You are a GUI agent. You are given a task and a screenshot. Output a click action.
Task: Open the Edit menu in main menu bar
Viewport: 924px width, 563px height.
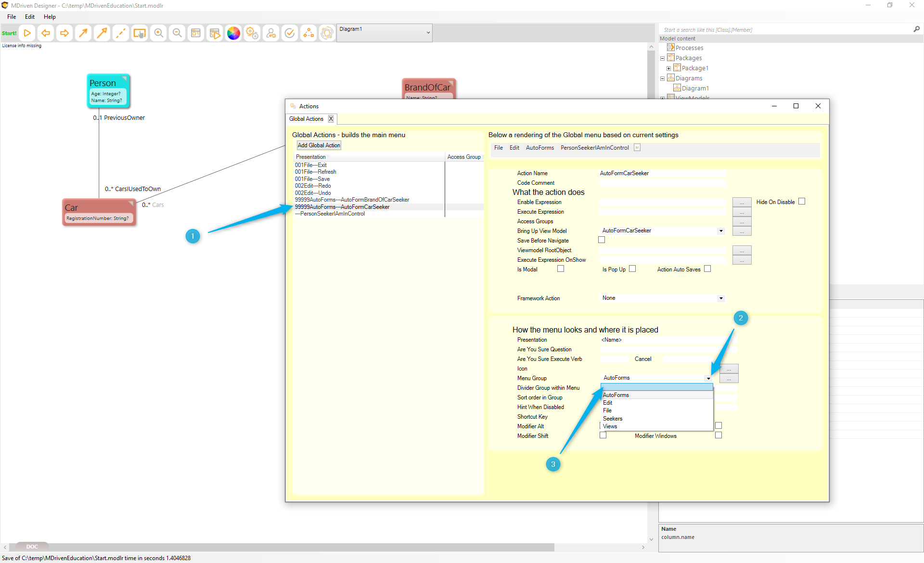coord(30,17)
